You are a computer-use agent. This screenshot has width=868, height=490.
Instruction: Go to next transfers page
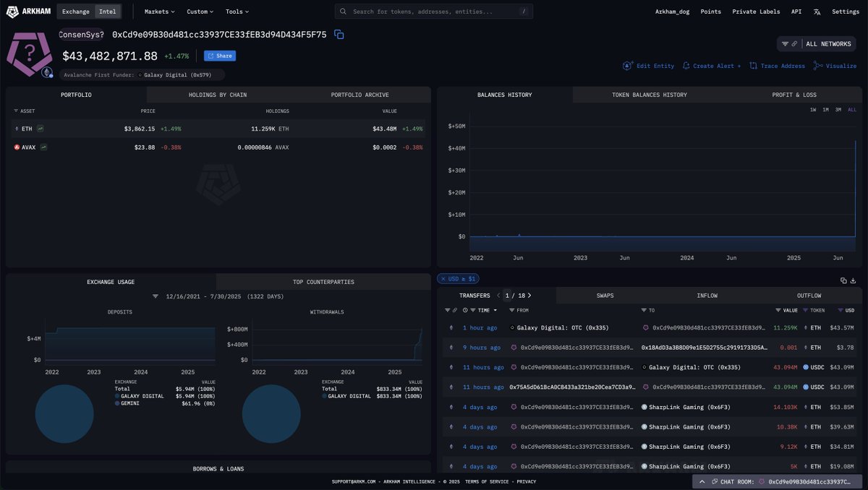[530, 296]
